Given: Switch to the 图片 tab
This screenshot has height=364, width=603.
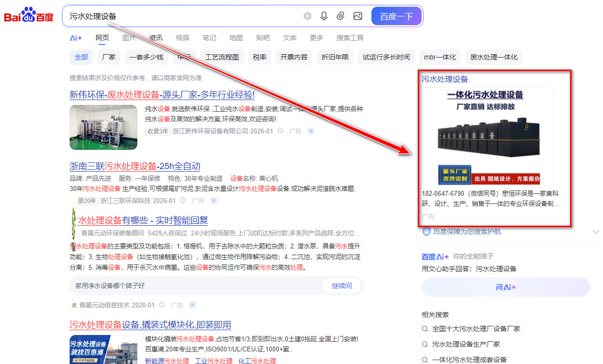Looking at the screenshot, I should (129, 38).
